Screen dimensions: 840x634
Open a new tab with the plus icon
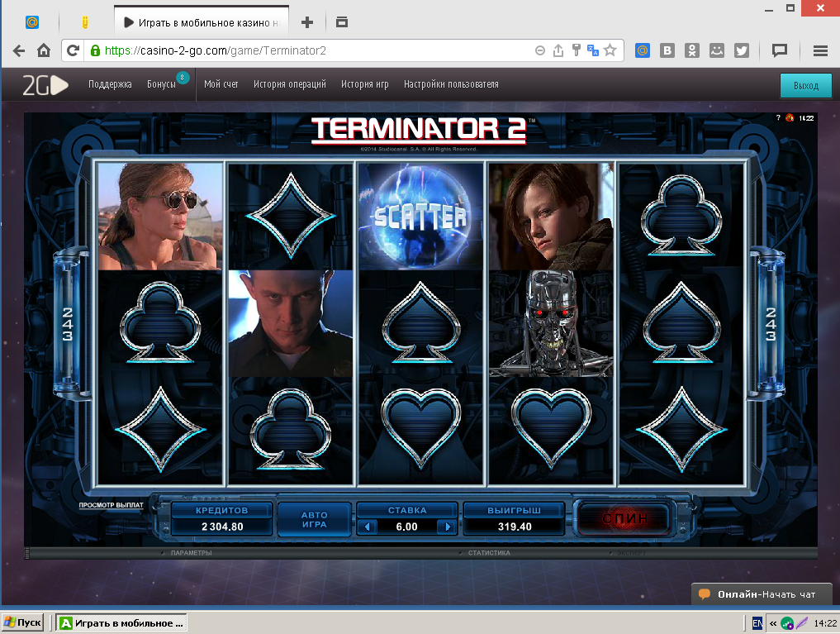(x=307, y=22)
